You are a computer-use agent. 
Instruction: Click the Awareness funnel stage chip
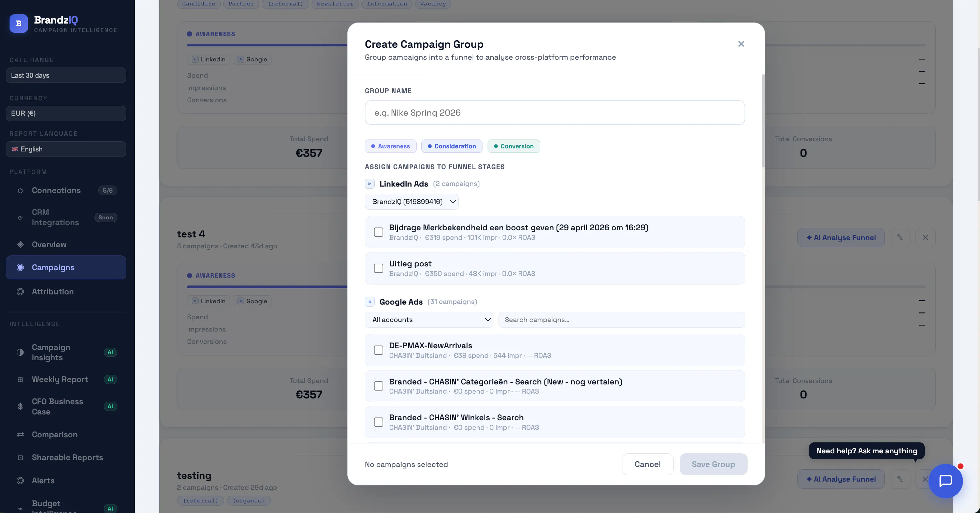(390, 146)
